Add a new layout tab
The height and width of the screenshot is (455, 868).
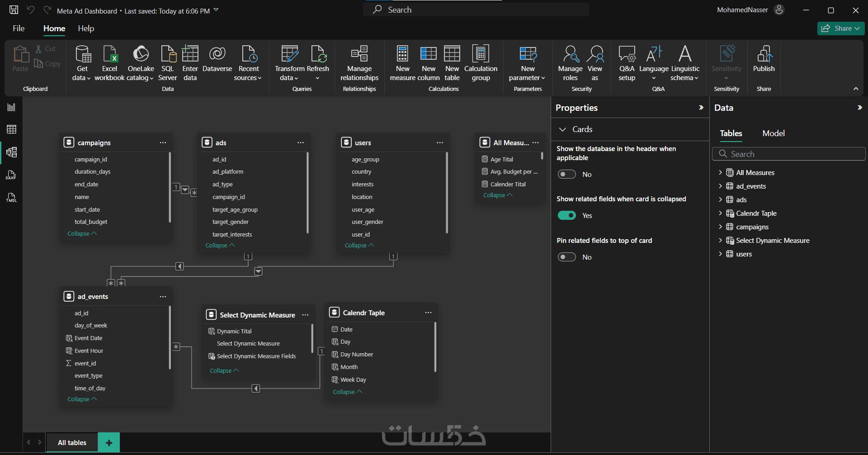coord(109,442)
